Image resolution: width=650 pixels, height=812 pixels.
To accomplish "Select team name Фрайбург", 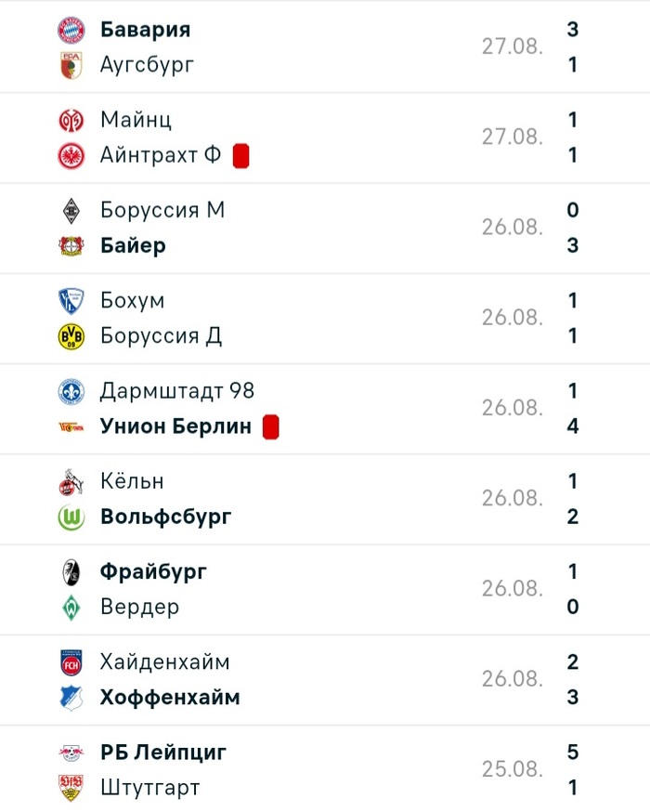I will click(x=153, y=571).
